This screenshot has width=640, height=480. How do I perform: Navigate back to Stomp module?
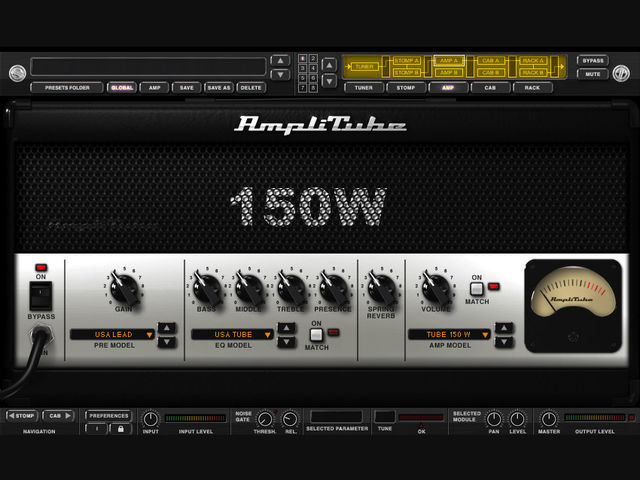(22, 416)
